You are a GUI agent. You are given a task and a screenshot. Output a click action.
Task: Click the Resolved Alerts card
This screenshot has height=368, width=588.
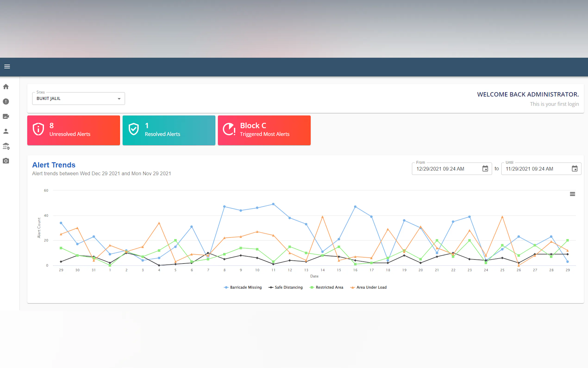169,130
